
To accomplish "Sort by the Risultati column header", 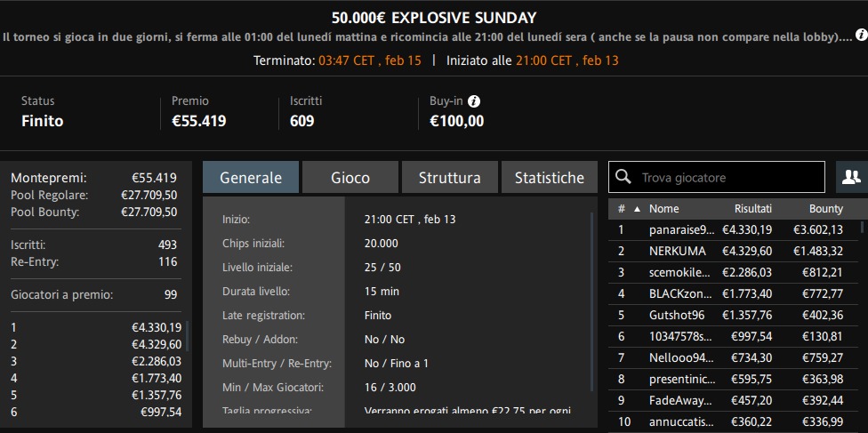I will pos(752,209).
